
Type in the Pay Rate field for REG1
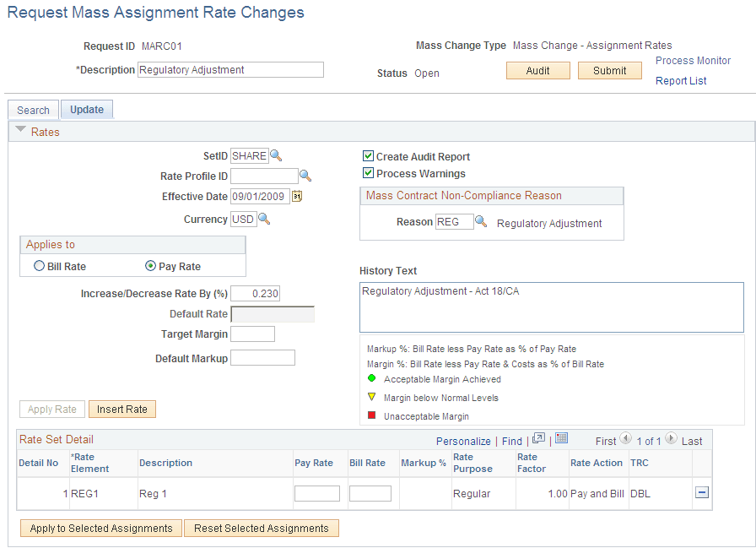(x=317, y=493)
